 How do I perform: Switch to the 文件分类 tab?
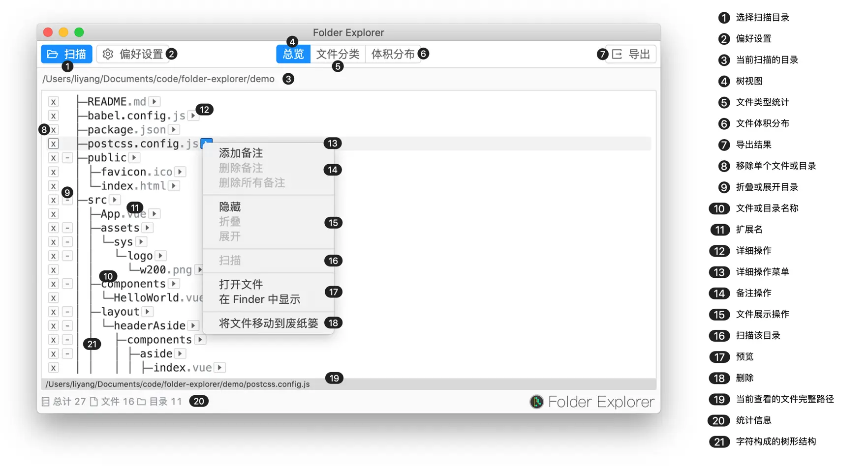[x=338, y=54]
